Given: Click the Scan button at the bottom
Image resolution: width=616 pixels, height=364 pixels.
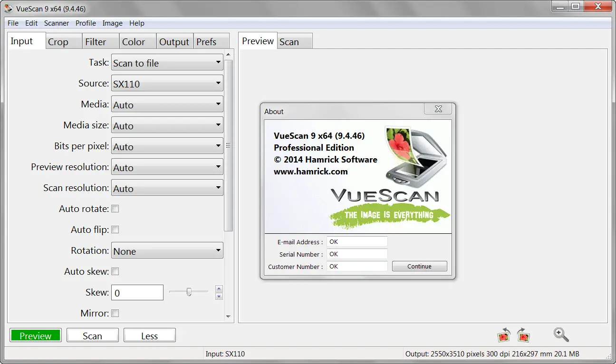Looking at the screenshot, I should (92, 335).
